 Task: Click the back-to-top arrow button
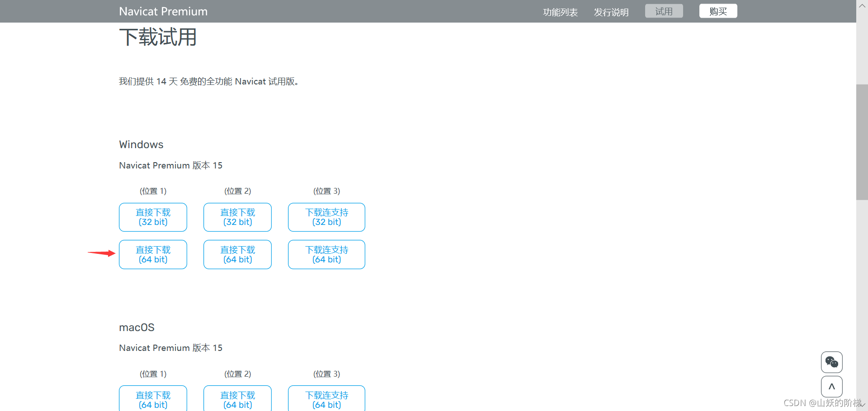pos(831,387)
